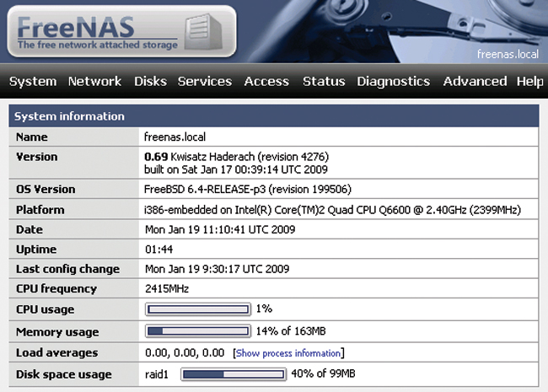This screenshot has height=392, width=548.
Task: Click the Show process information link
Action: pyautogui.click(x=288, y=353)
